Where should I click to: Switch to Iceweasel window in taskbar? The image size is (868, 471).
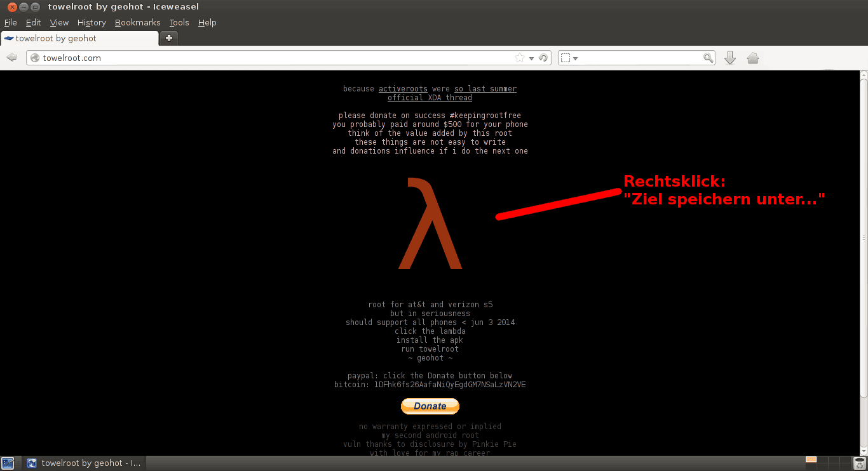85,463
